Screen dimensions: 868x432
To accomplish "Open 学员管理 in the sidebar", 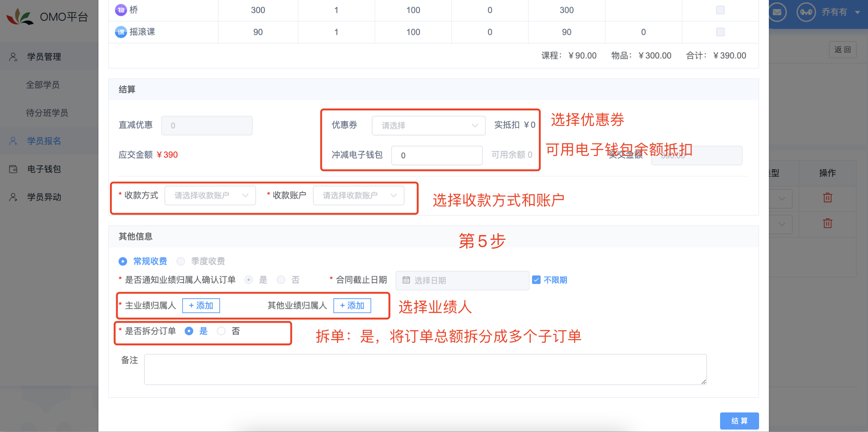I will (49, 57).
